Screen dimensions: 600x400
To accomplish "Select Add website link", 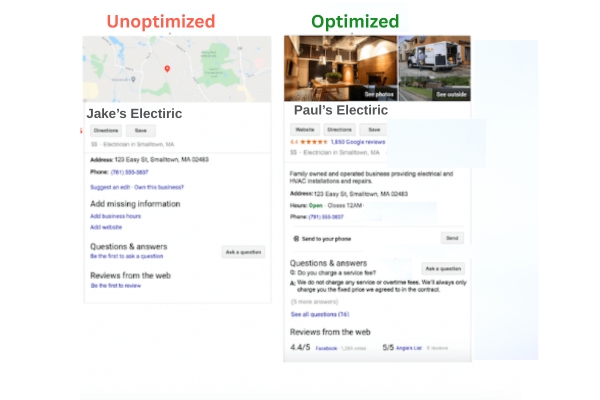I will [x=105, y=227].
